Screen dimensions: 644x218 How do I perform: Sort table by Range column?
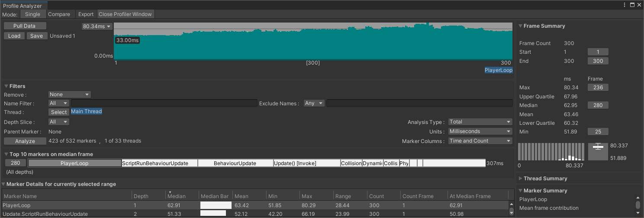(350, 196)
